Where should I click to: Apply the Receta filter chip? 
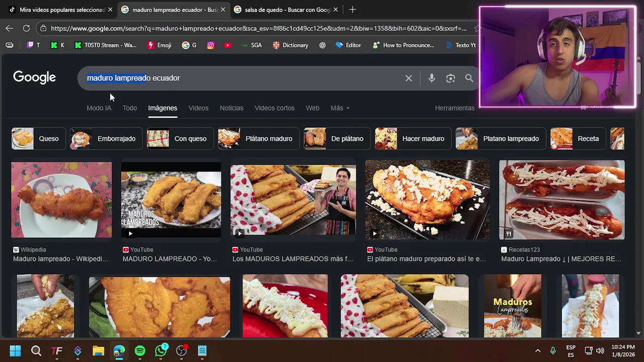click(x=578, y=139)
